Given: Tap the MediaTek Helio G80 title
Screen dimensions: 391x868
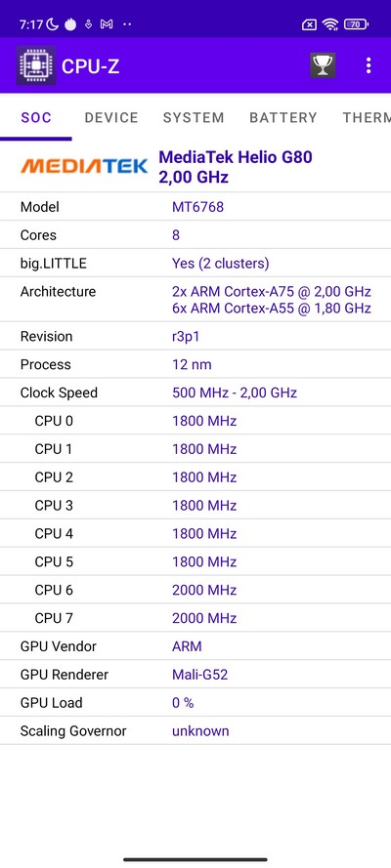Looking at the screenshot, I should click(x=236, y=157).
